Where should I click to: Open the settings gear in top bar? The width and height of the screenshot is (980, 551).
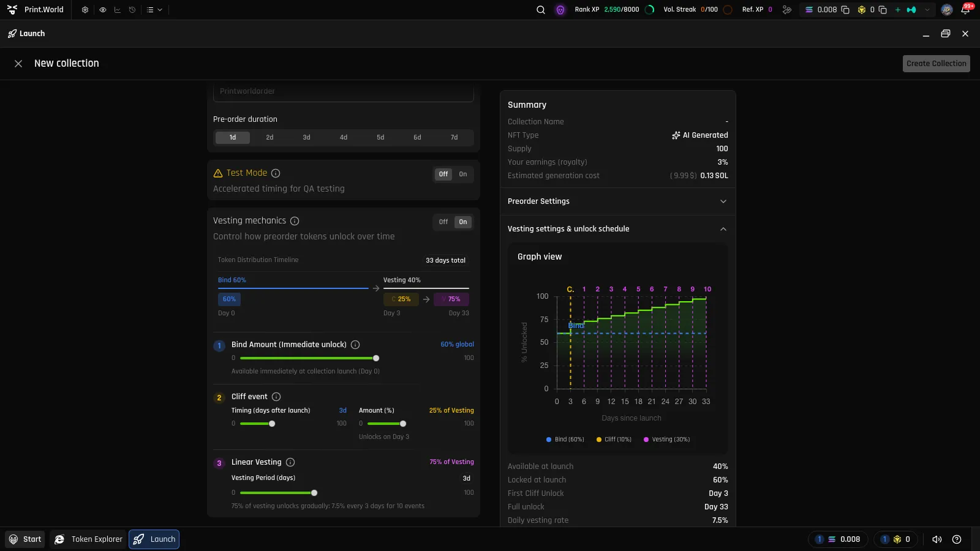tap(85, 10)
